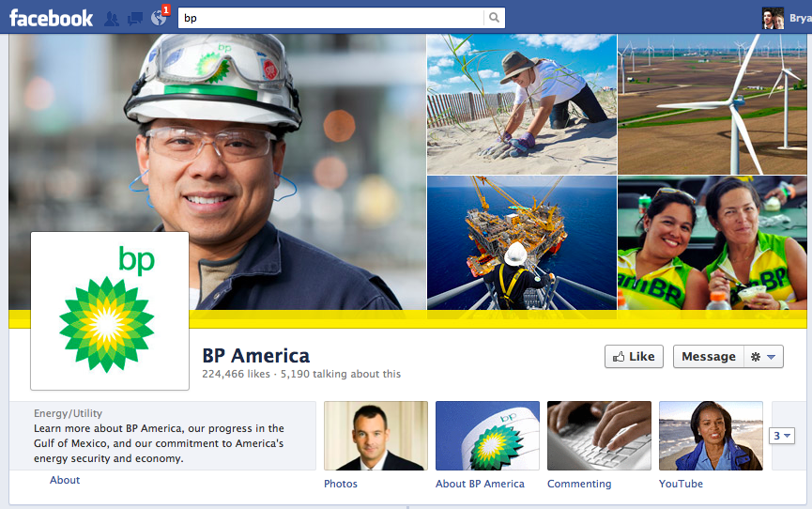Like the BP America page

[x=634, y=357]
